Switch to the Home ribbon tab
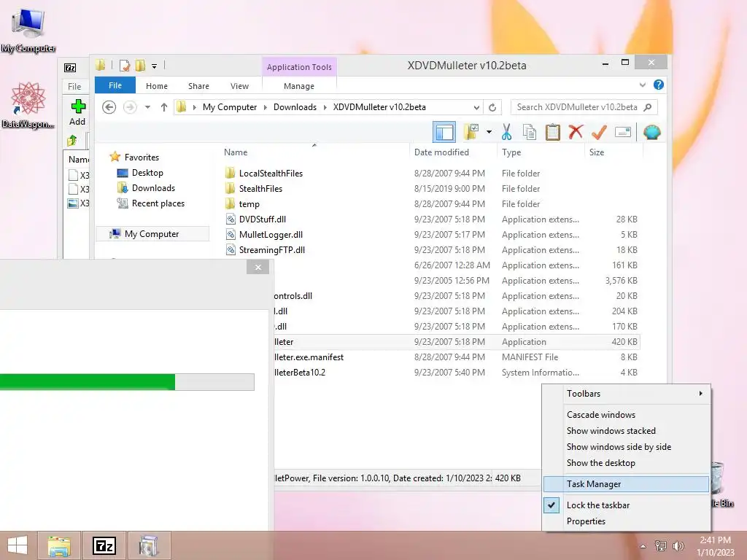This screenshot has width=747, height=560. [157, 86]
